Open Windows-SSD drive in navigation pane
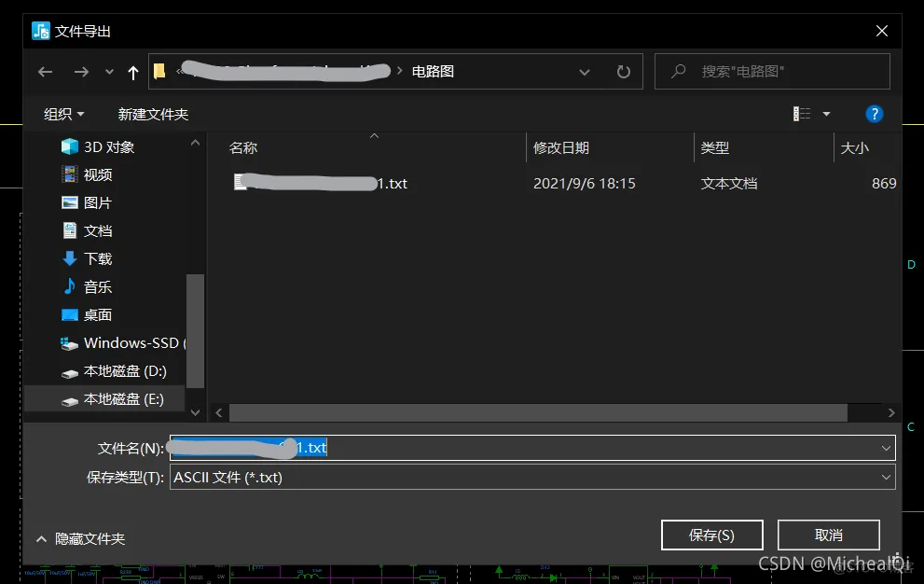 122,342
